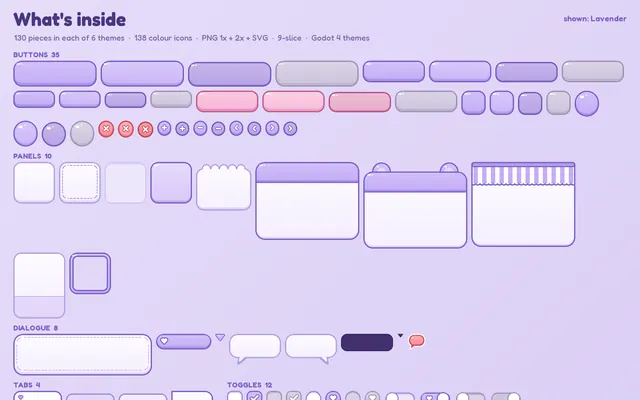Select the square-cornered white tab
This screenshot has width=640, height=400.
point(192,396)
